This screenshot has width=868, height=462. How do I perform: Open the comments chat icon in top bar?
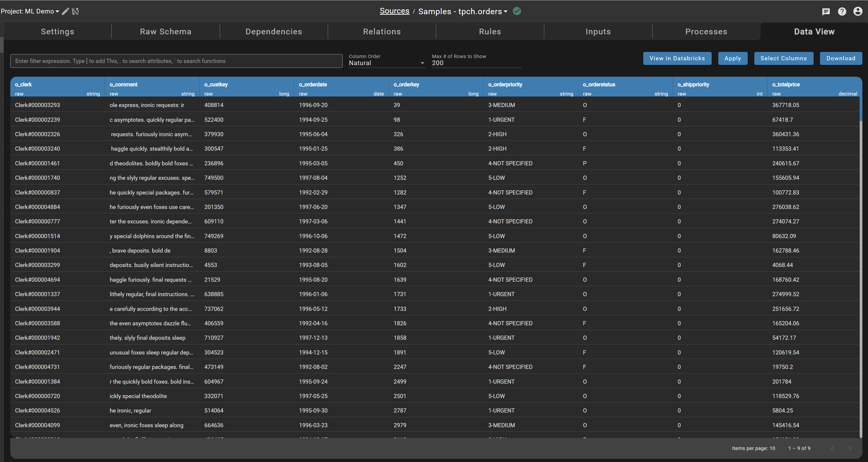[x=826, y=12]
